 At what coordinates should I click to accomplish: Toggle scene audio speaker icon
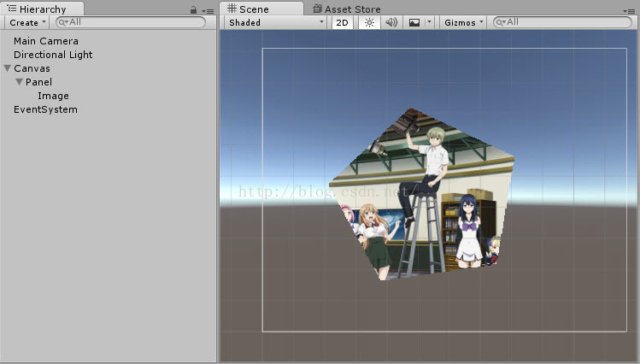click(x=391, y=22)
